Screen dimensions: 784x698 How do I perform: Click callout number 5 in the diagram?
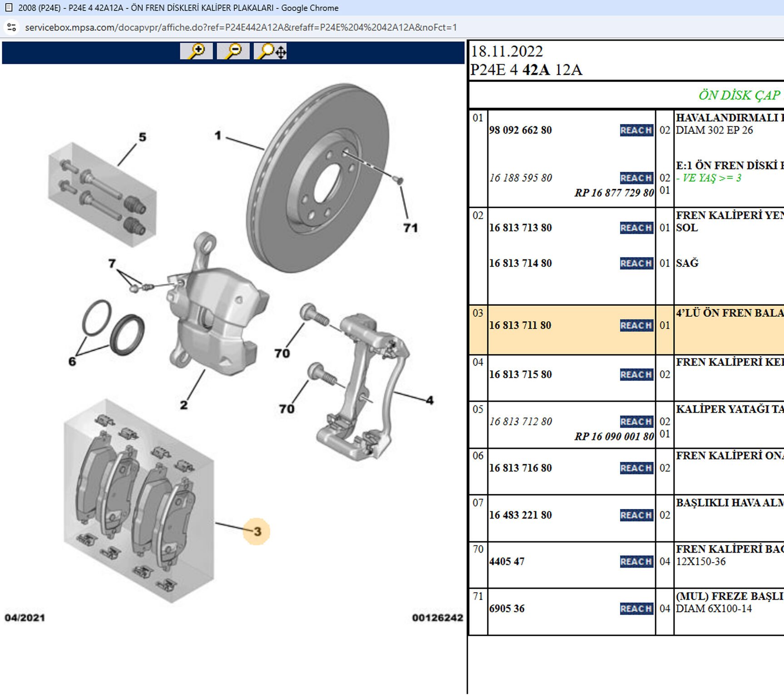point(142,137)
